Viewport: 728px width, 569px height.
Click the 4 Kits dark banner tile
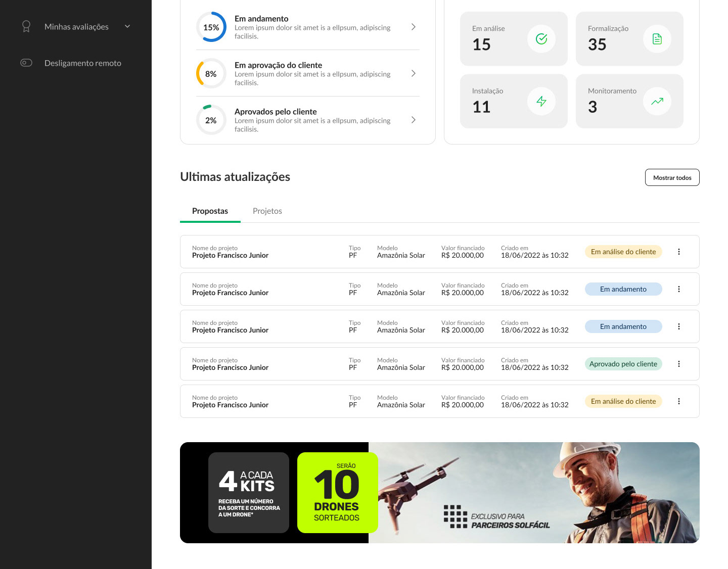(x=249, y=493)
